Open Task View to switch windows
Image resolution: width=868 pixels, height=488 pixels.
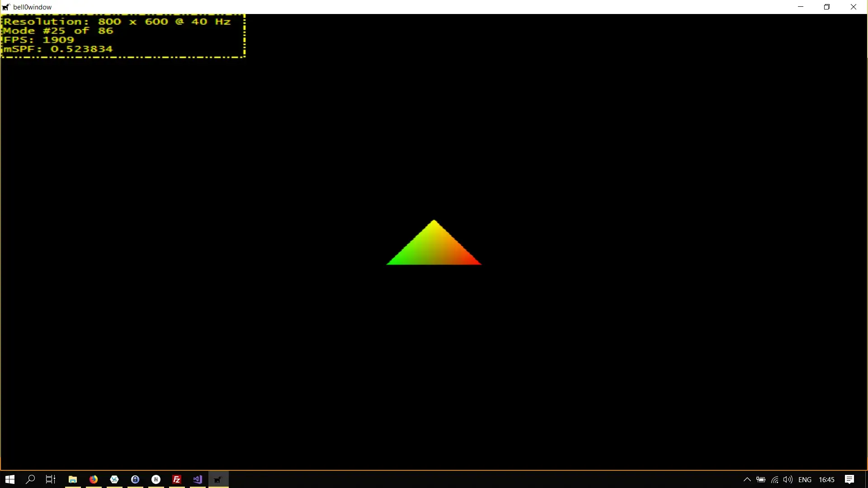[50, 479]
